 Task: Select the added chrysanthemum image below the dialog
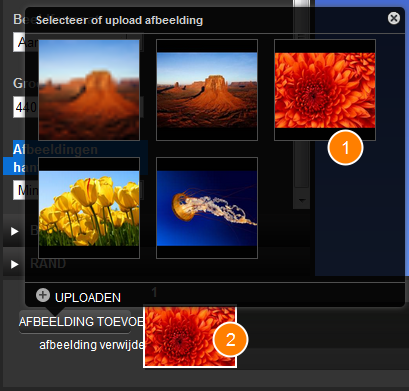point(190,337)
